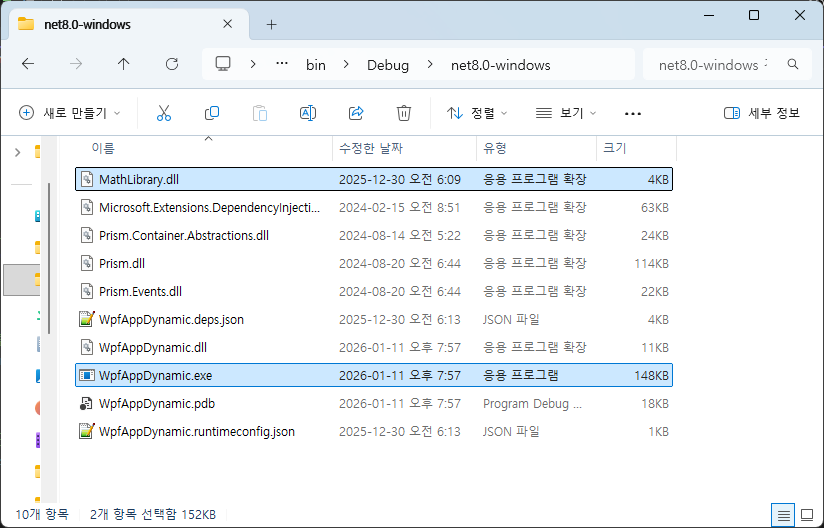The image size is (824, 528).
Task: Open the 보기 view dropdown
Action: pyautogui.click(x=566, y=113)
